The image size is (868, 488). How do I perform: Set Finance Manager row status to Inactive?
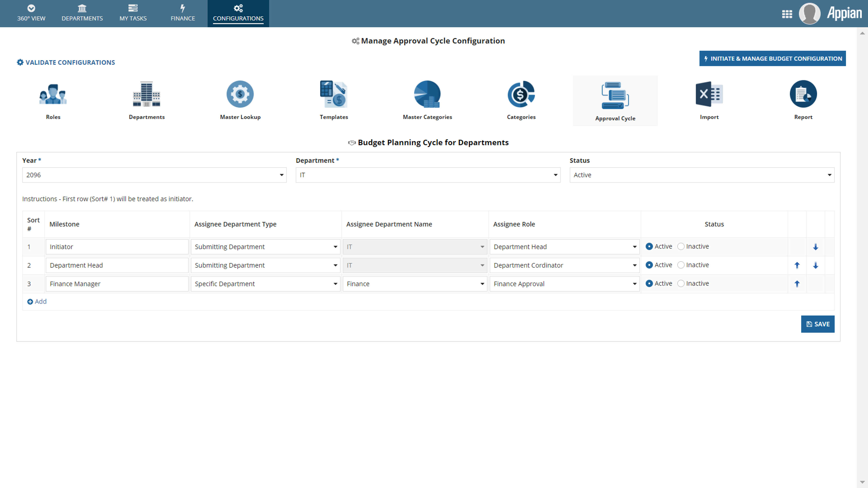[x=681, y=284]
